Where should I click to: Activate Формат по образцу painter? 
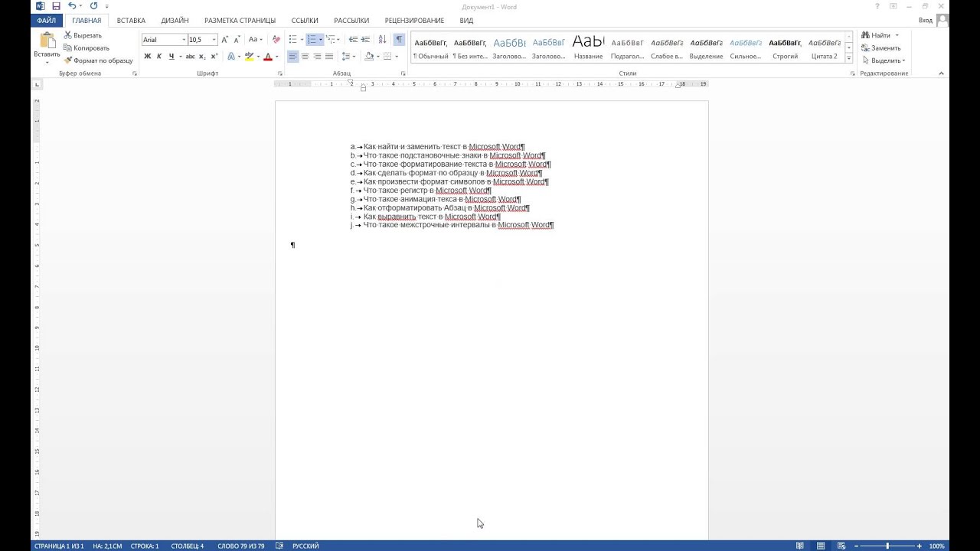98,60
